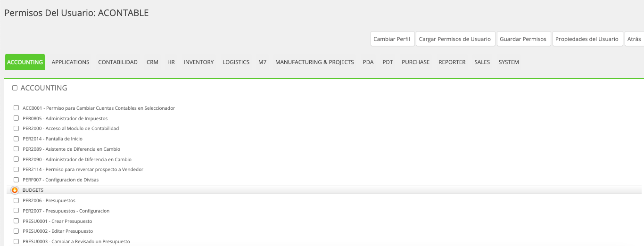Enable PER2000 Acceso al Modulo de Contabilidad

pyautogui.click(x=17, y=128)
